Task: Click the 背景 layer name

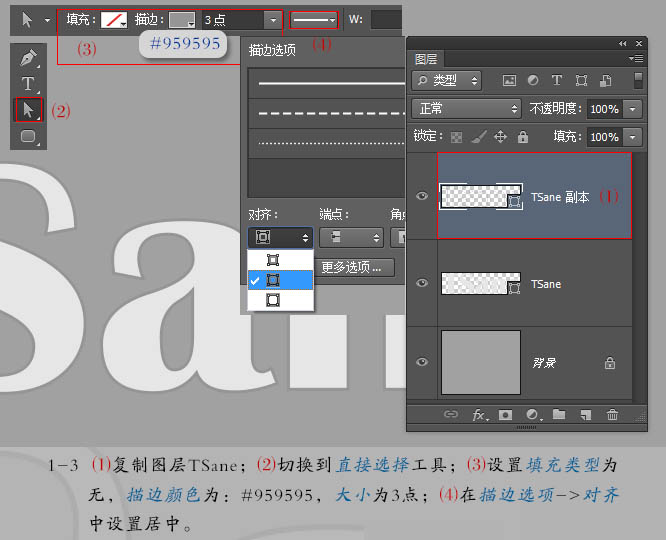Action: (x=544, y=363)
